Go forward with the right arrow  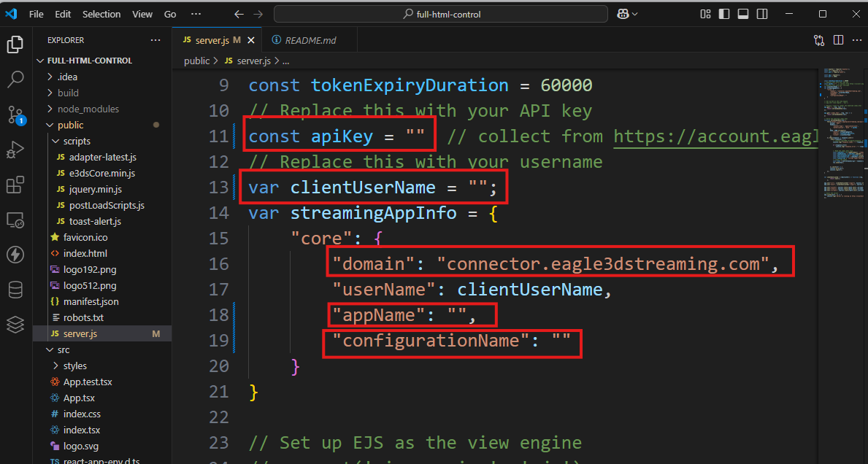click(x=258, y=15)
